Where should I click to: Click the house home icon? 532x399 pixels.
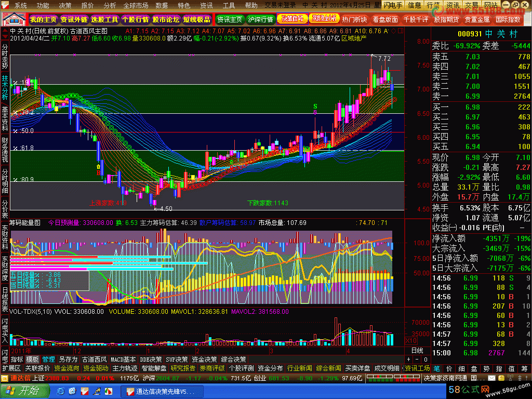click(x=14, y=20)
